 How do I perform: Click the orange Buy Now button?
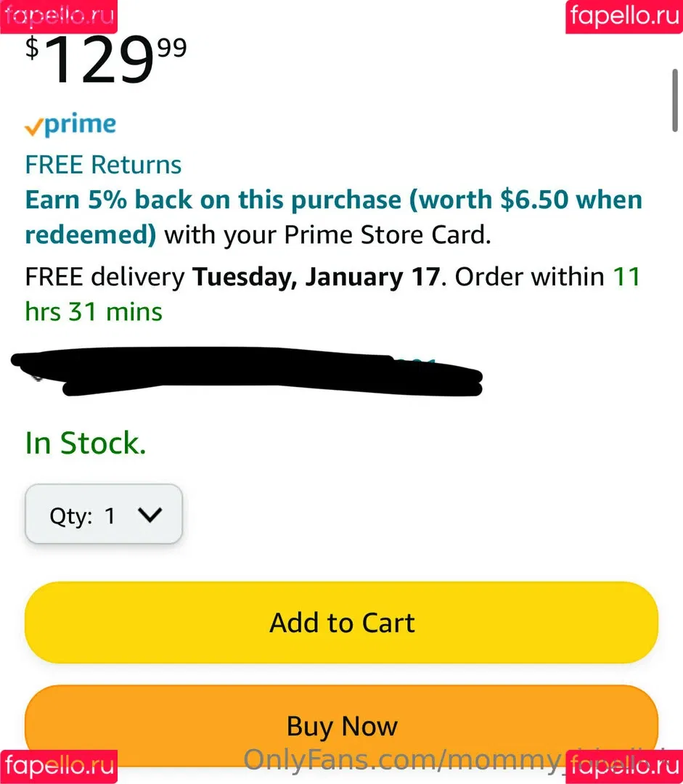click(x=341, y=725)
